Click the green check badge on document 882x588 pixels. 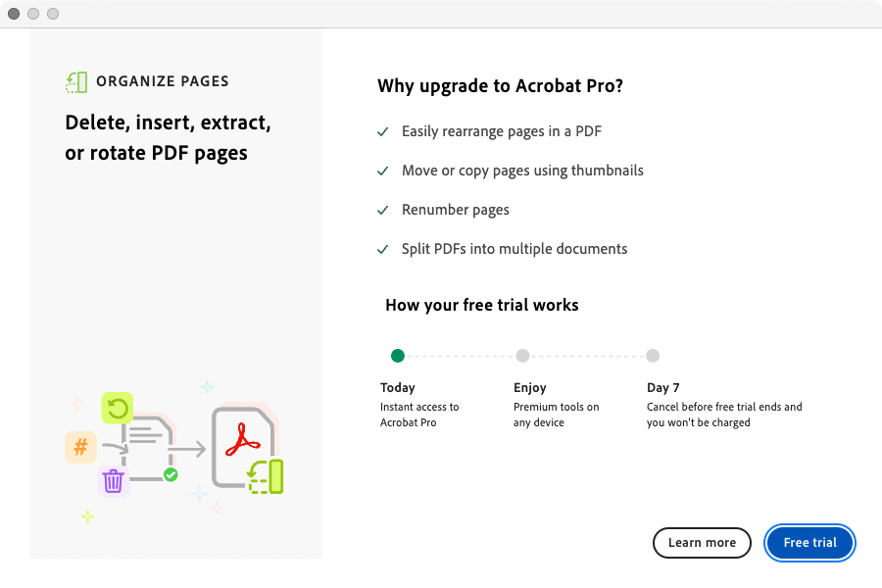point(171,474)
